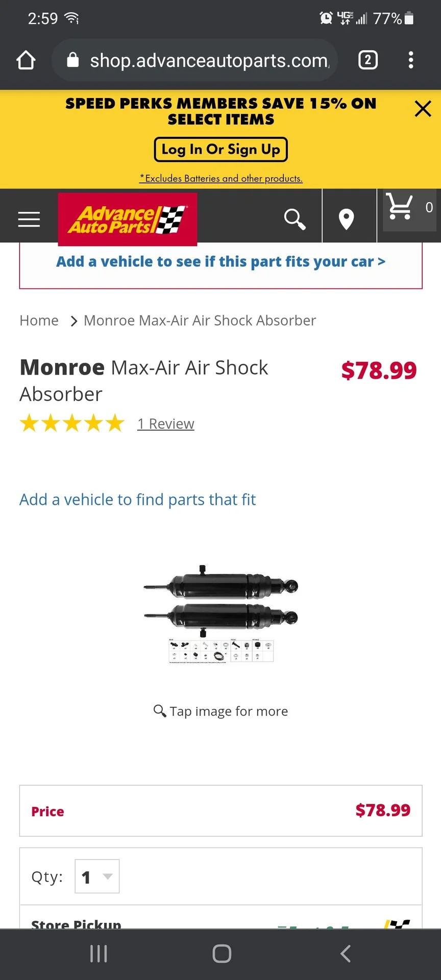Screen dimensions: 441x980
Task: Open the site search magnifier
Action: click(x=295, y=219)
